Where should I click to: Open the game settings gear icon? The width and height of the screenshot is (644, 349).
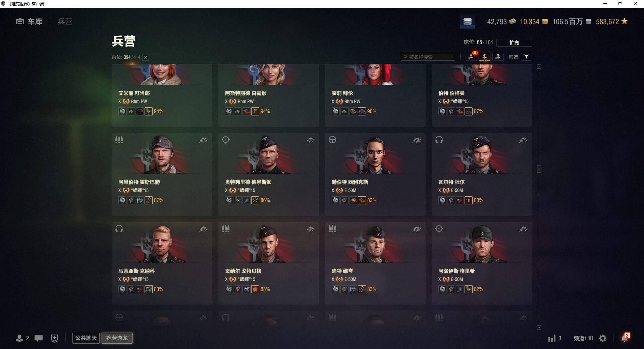(603, 338)
